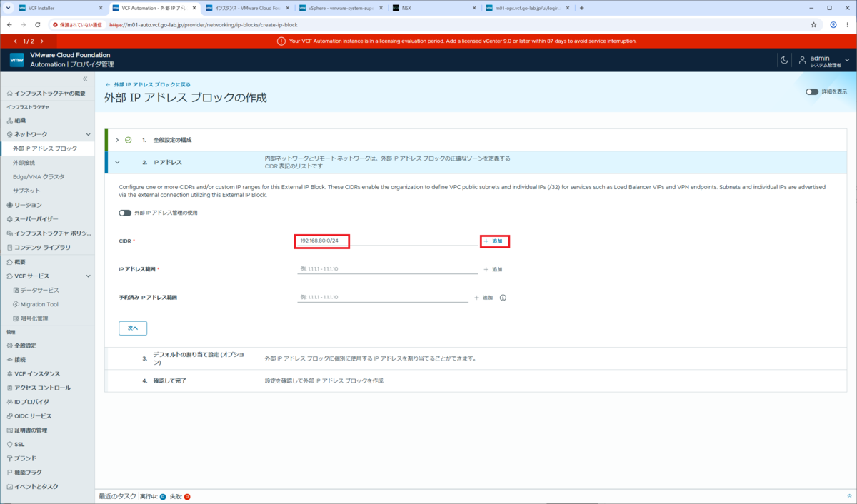Image resolution: width=857 pixels, height=504 pixels.
Task: Click the browser address bar URL
Action: point(203,24)
